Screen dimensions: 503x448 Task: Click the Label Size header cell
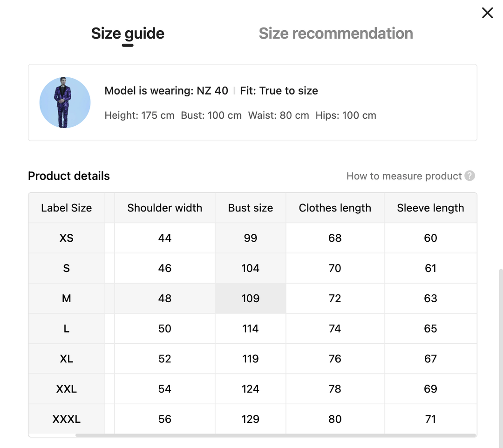pyautogui.click(x=67, y=208)
